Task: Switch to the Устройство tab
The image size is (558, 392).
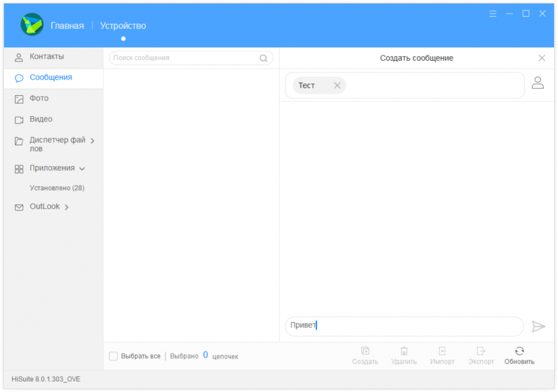Action: coord(123,26)
